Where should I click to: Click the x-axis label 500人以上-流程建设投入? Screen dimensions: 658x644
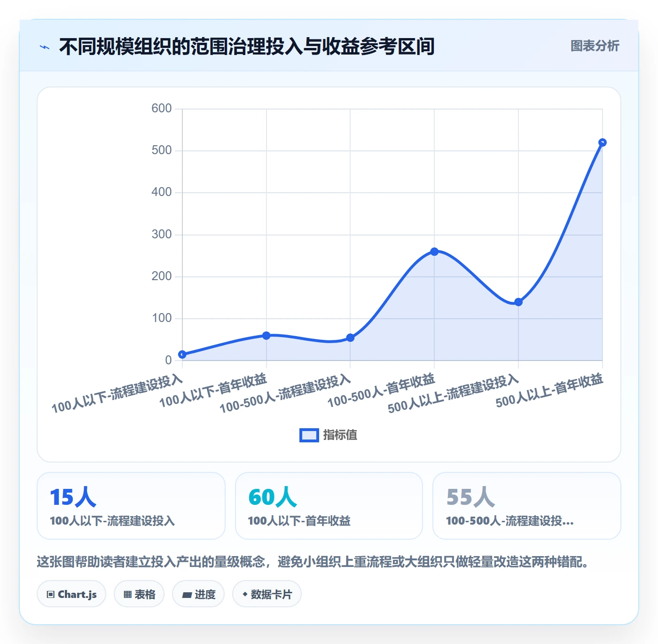click(454, 393)
